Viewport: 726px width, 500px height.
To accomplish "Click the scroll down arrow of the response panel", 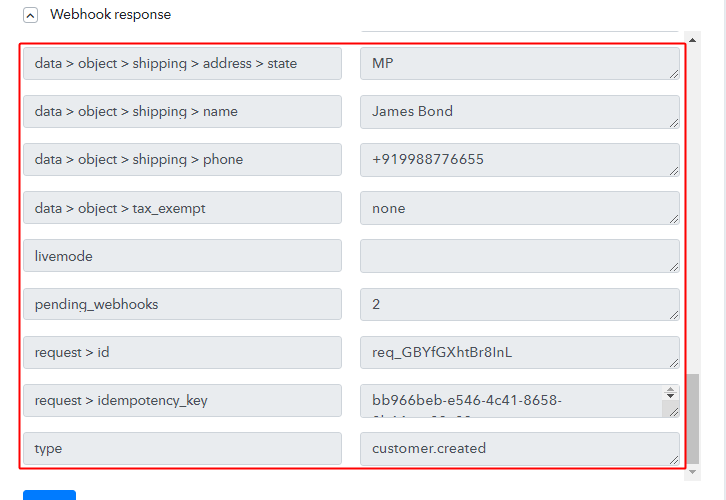I will tap(693, 470).
